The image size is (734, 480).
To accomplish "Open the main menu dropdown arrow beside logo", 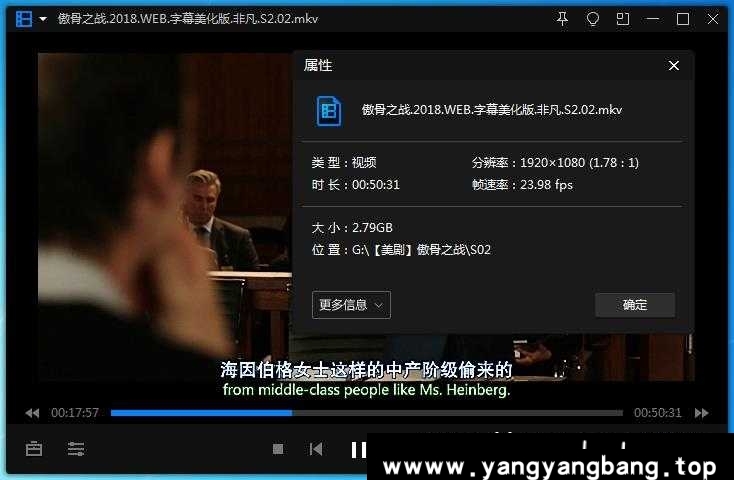I will [43, 19].
